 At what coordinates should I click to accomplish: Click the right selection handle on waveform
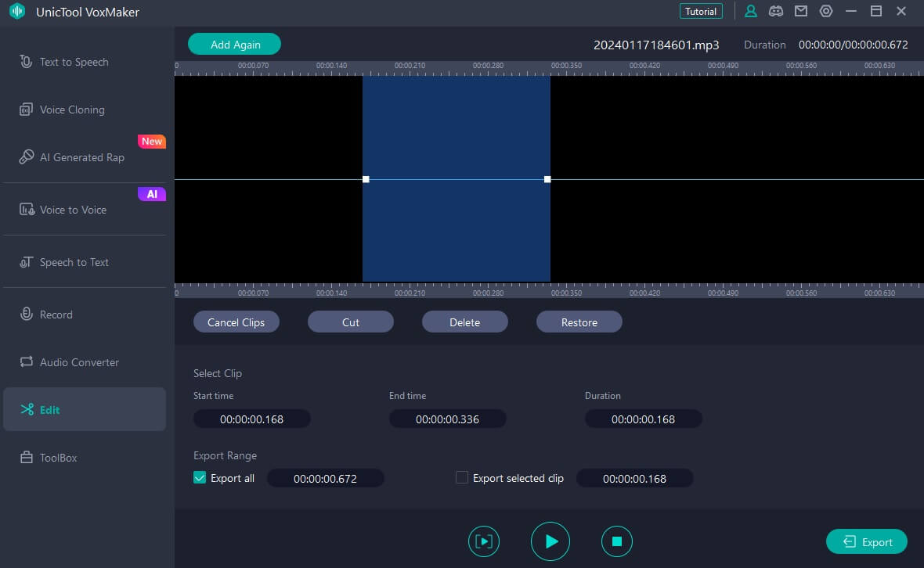(x=547, y=179)
